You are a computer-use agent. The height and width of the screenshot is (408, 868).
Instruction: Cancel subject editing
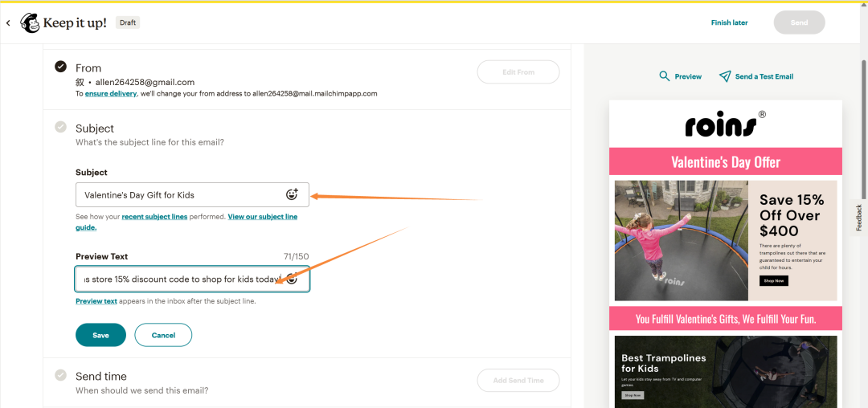click(x=163, y=335)
